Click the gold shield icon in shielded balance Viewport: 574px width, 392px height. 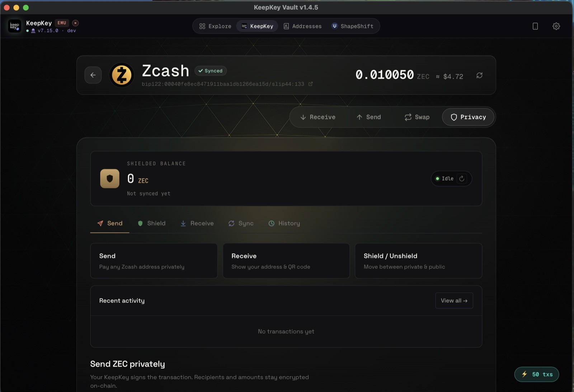coord(110,178)
